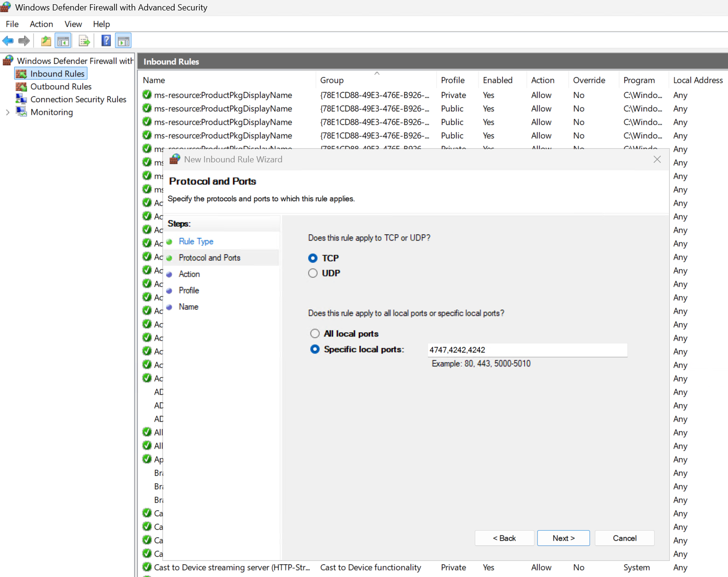
Task: Toggle Show/Hide Console Tree toolbar icon
Action: click(x=63, y=41)
